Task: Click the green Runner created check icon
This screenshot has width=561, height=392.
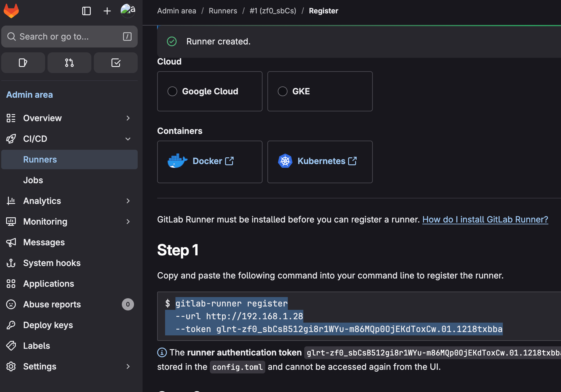Action: point(172,41)
